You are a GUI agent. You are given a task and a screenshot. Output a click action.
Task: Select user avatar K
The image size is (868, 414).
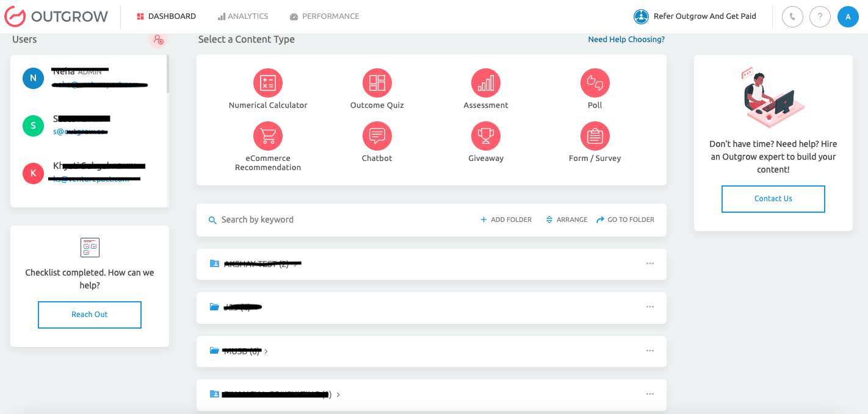point(33,173)
